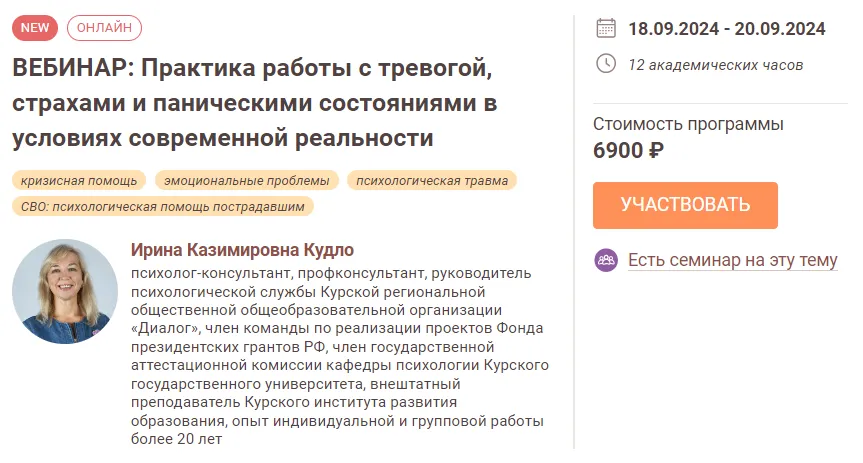Viewport: 863px width, 463px height.
Task: Filter by «психологическая травма» tag
Action: (x=432, y=181)
